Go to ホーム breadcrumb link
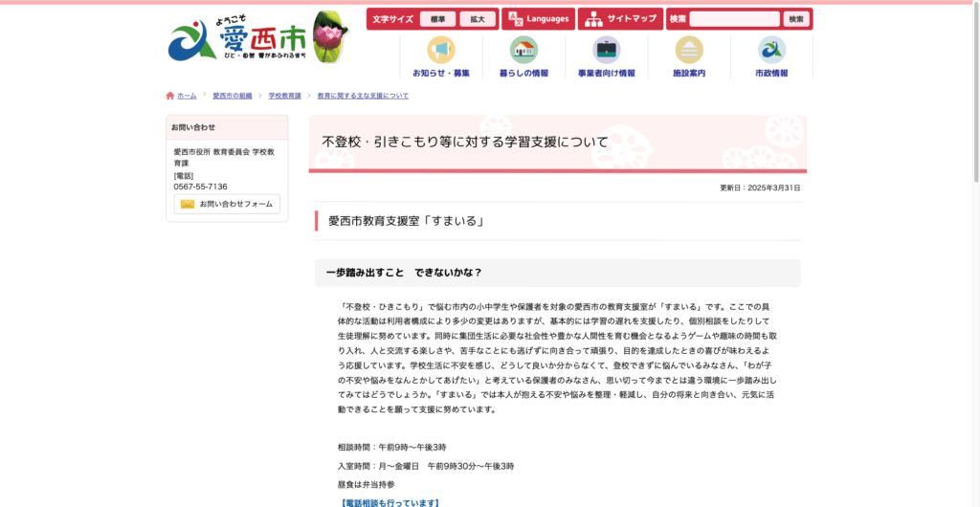980x507 pixels. [187, 96]
